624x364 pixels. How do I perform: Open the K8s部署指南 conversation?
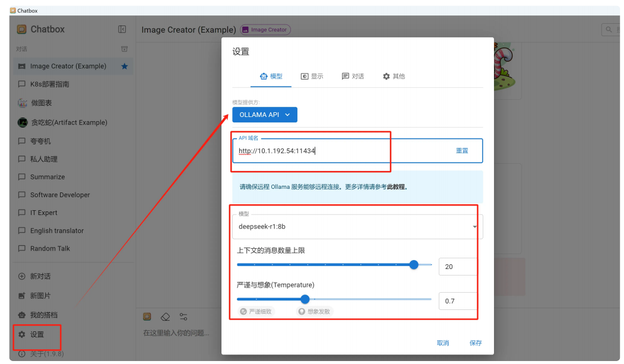(73, 84)
